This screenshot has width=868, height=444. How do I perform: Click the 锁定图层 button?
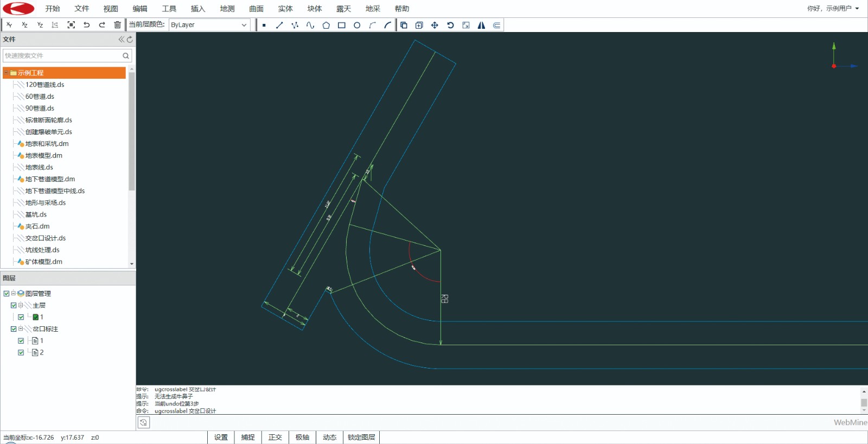point(361,437)
